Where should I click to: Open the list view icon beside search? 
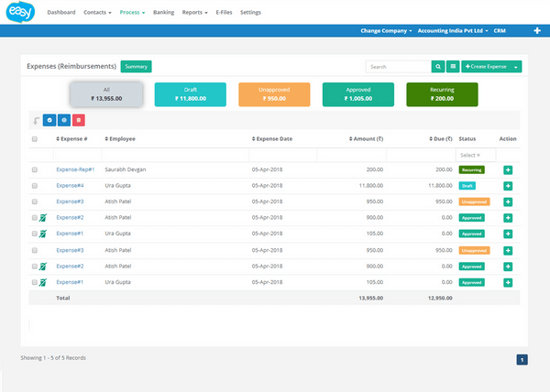click(453, 67)
